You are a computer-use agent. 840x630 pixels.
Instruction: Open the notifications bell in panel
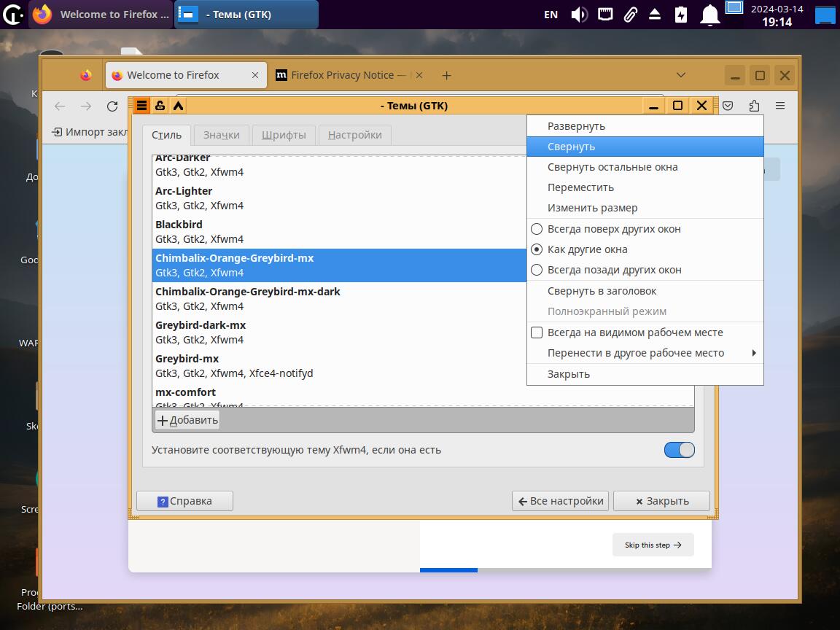709,15
